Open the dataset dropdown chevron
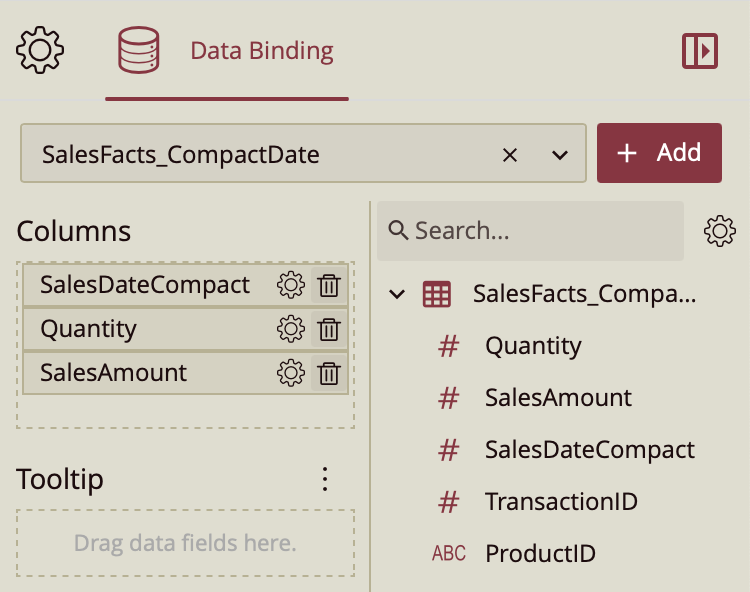This screenshot has width=750, height=592. (559, 154)
